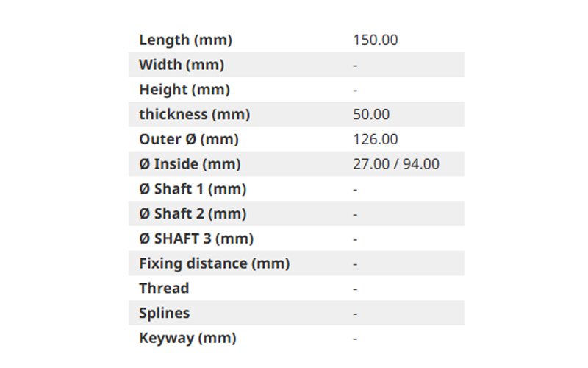Click the dash value in Thread row

click(x=355, y=289)
